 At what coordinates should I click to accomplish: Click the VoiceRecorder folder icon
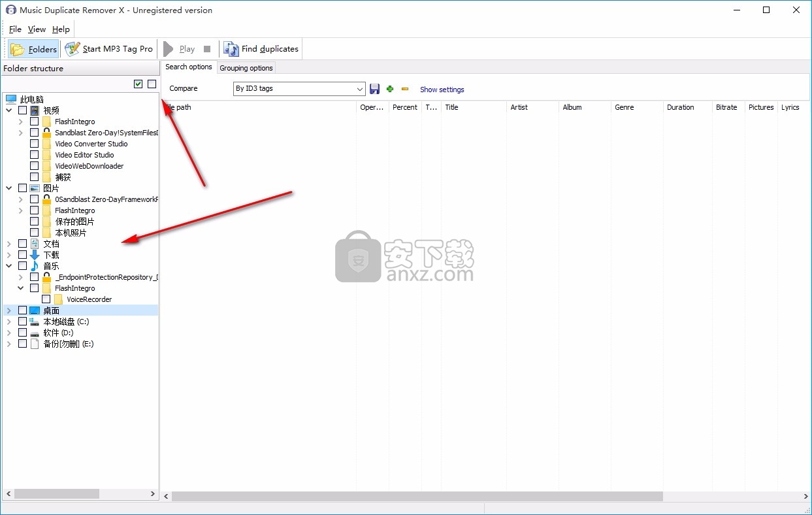[x=58, y=299]
